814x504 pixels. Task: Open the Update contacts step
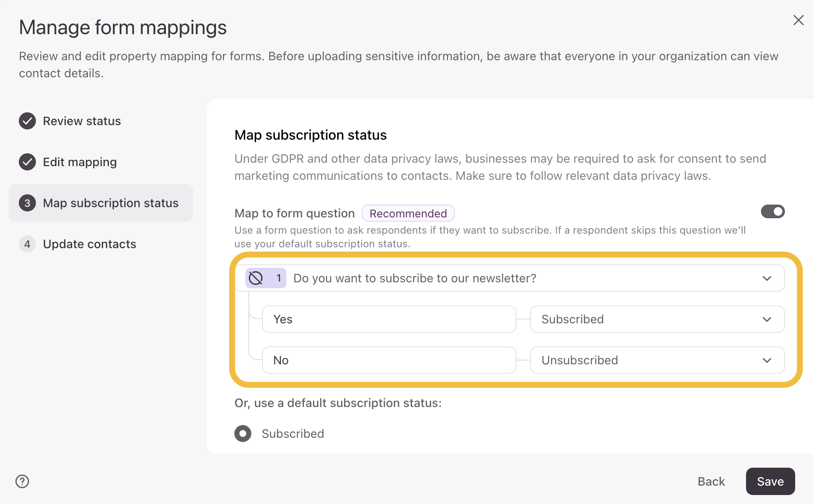tap(89, 244)
